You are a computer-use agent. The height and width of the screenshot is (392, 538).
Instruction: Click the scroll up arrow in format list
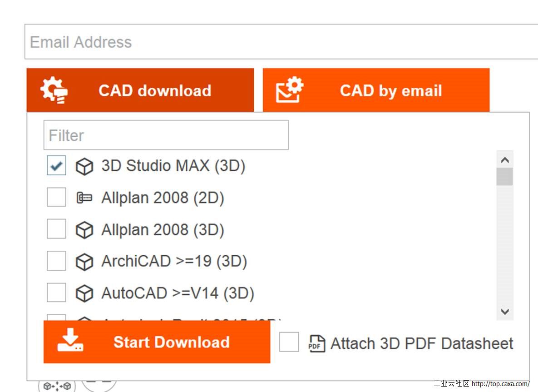tap(505, 160)
